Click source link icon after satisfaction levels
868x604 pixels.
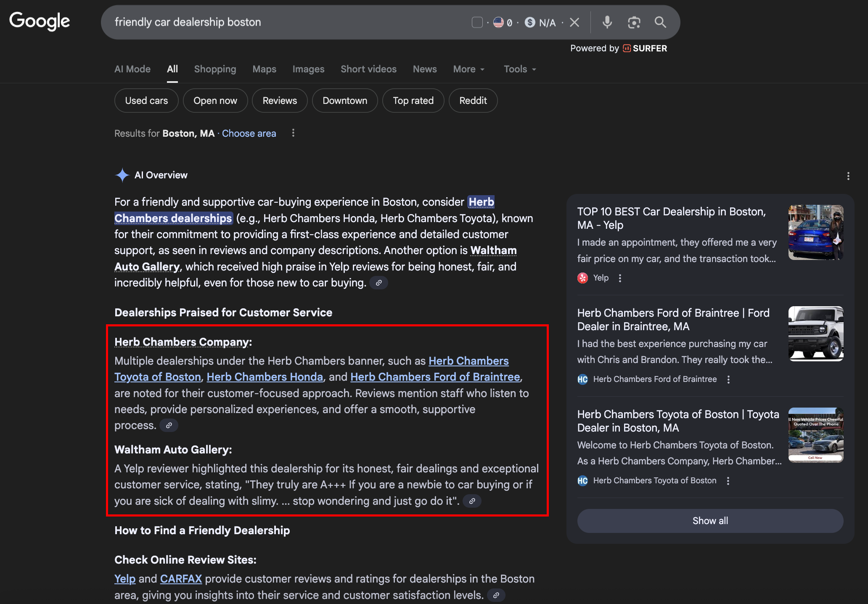(x=496, y=595)
